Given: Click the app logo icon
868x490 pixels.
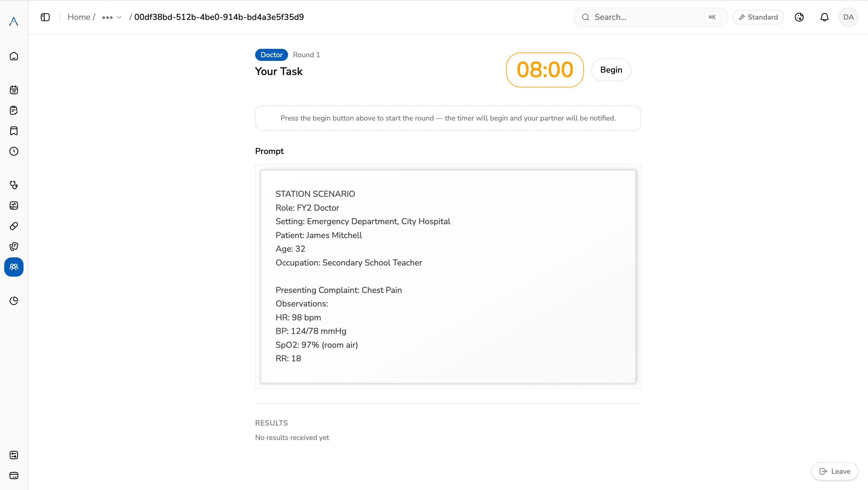Looking at the screenshot, I should pos(14,21).
